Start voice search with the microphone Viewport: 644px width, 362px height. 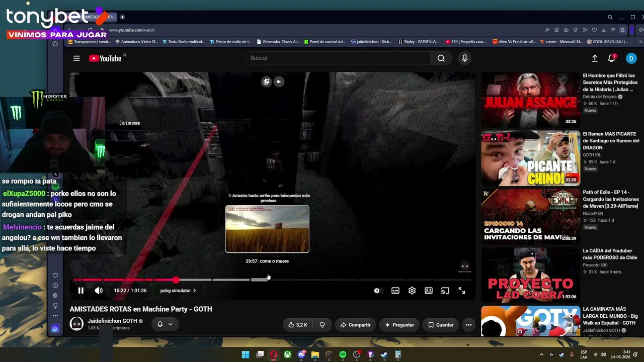click(464, 58)
